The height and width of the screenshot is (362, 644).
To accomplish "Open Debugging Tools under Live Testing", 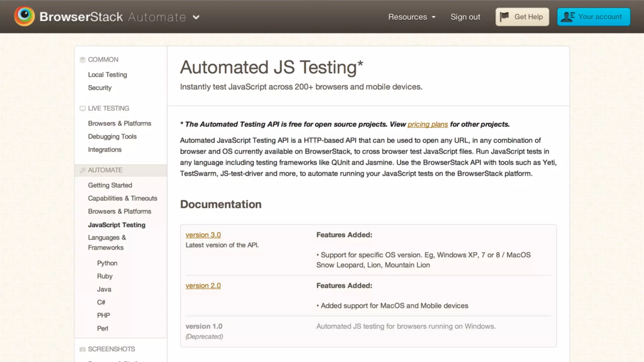I will 112,136.
